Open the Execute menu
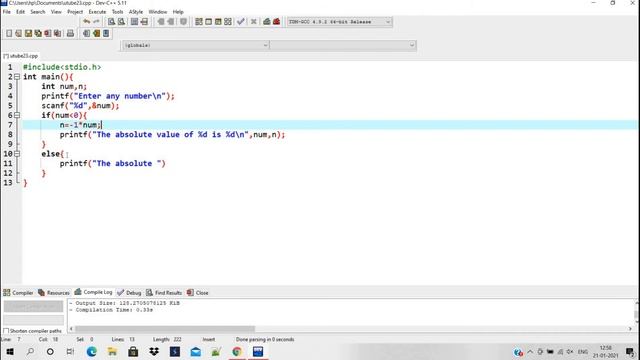The height and width of the screenshot is (360, 640). tap(97, 12)
